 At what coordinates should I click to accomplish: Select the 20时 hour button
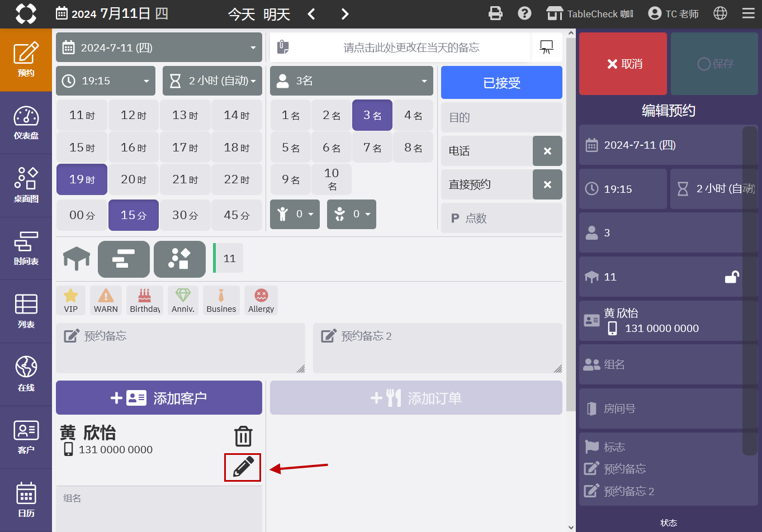(134, 179)
